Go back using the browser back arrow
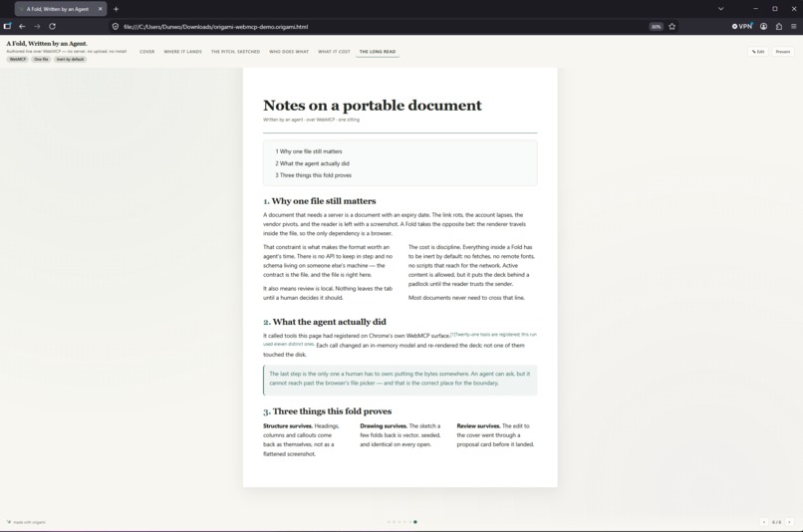 tap(22, 26)
